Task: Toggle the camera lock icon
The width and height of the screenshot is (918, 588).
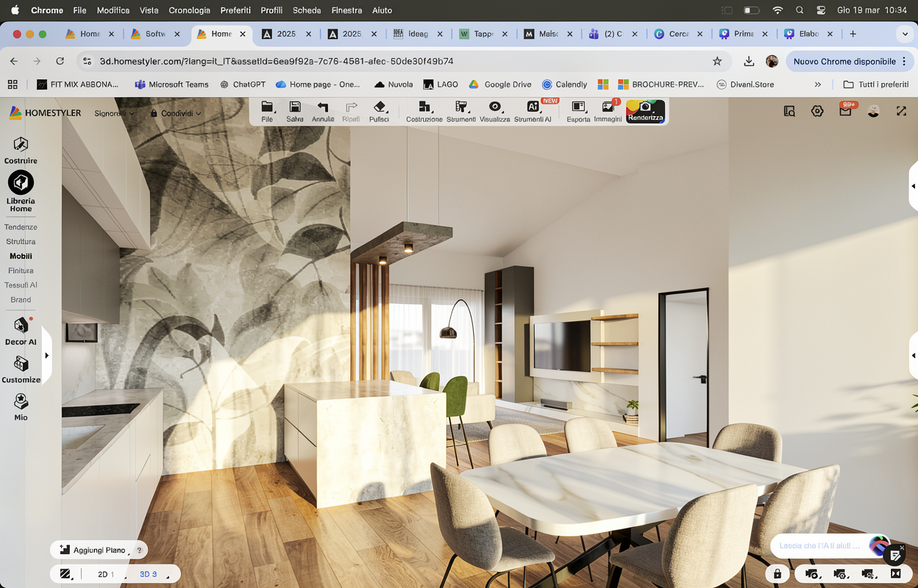Action: 777,574
